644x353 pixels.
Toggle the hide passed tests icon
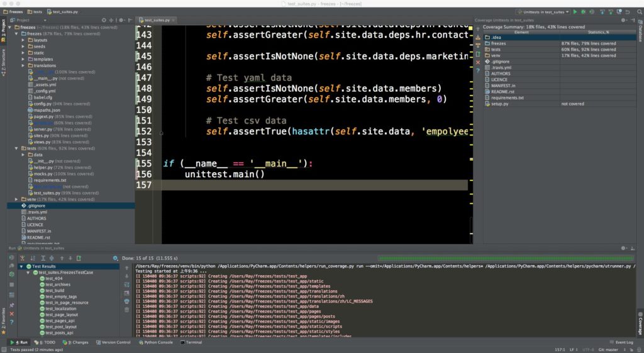tap(22, 258)
